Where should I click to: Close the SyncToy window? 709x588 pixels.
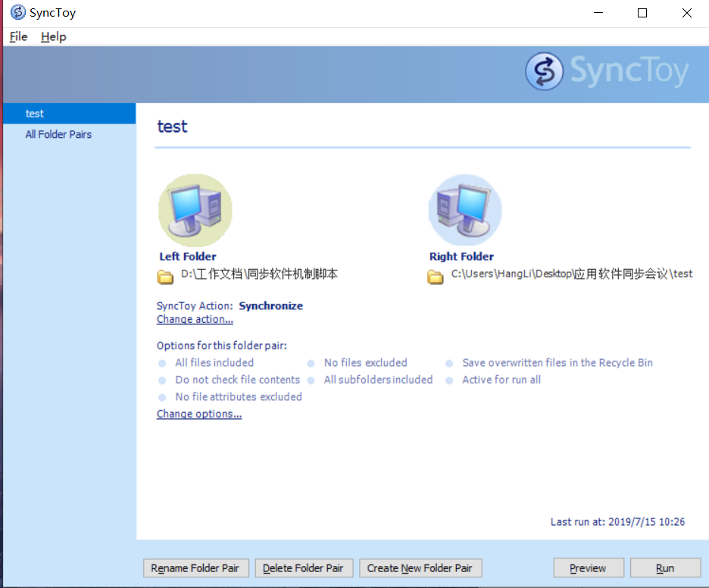click(687, 13)
